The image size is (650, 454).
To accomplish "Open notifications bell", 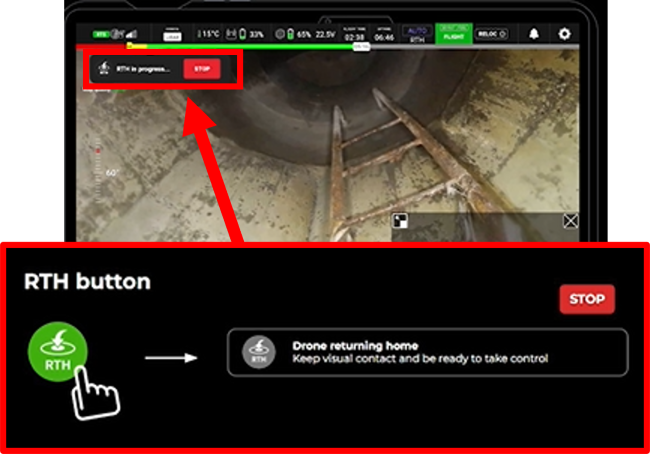I will click(x=533, y=34).
